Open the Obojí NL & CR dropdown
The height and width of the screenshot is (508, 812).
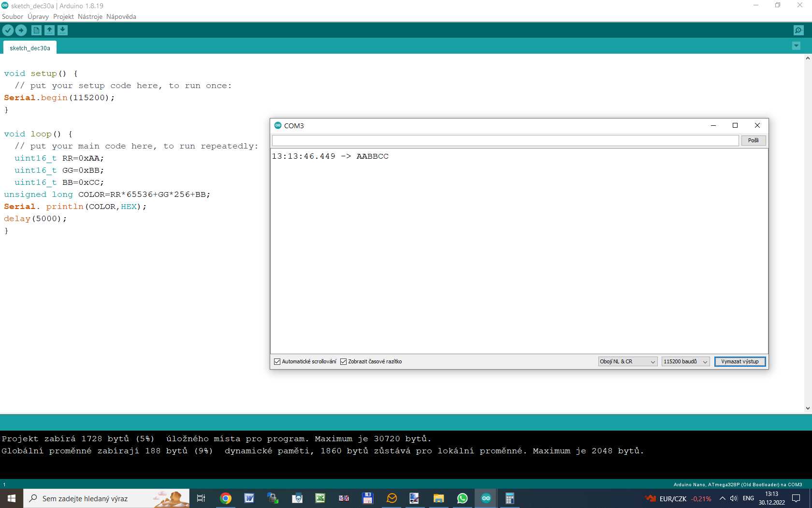(627, 362)
